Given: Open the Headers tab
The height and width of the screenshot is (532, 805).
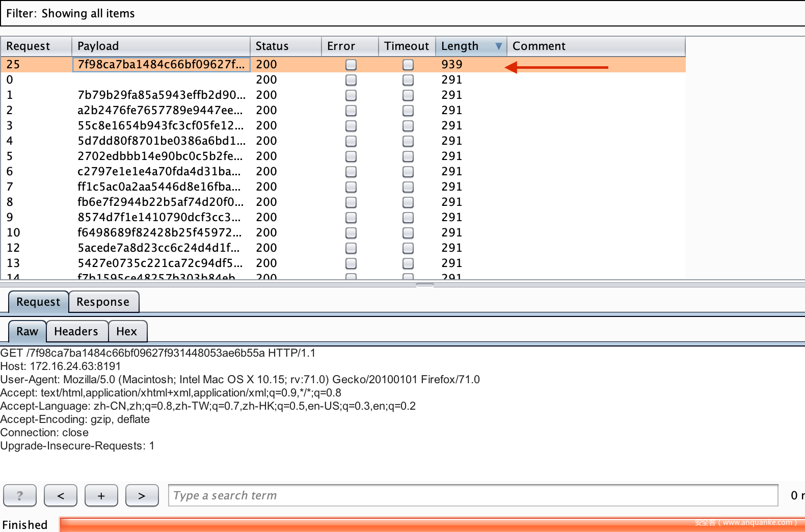Looking at the screenshot, I should pyautogui.click(x=76, y=331).
